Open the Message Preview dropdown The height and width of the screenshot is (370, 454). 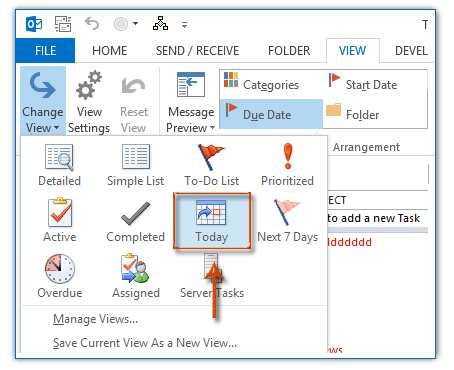point(191,103)
